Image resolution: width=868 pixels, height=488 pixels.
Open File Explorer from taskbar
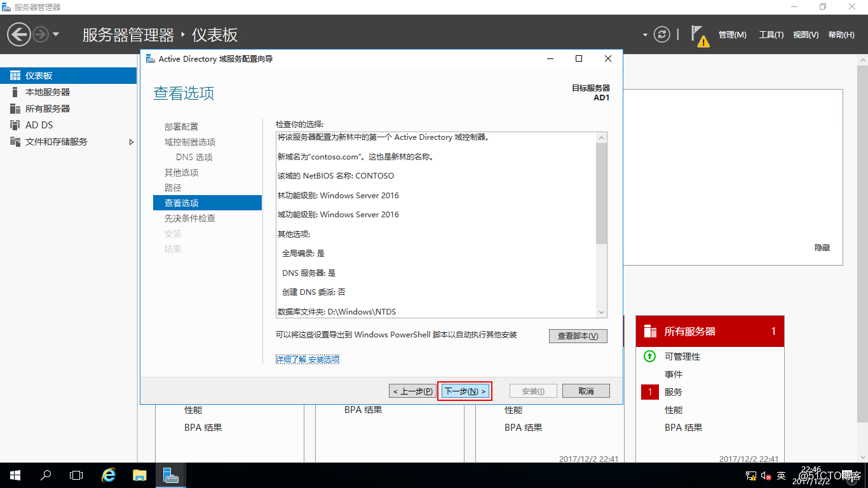140,475
